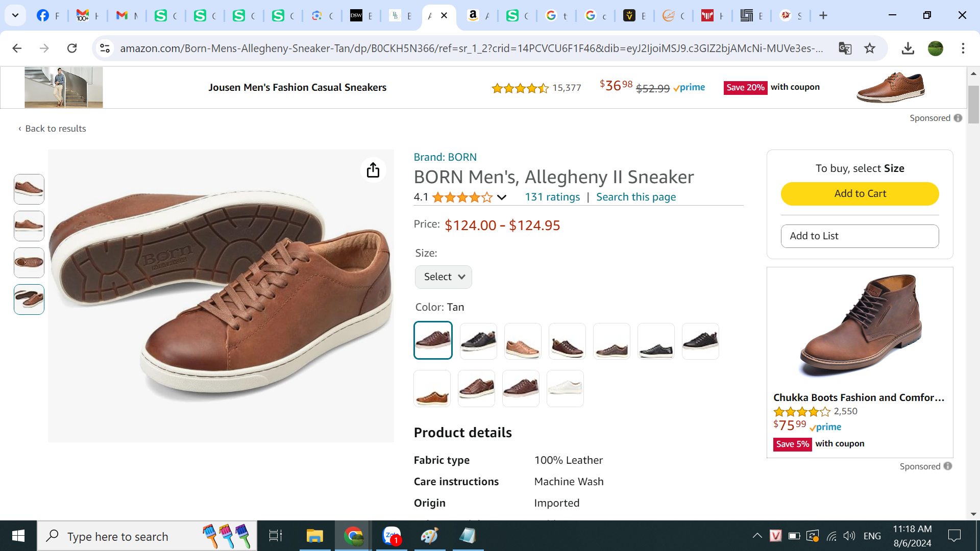This screenshot has height=551, width=980.
Task: Select the white shoe color swatch
Action: coord(565,388)
